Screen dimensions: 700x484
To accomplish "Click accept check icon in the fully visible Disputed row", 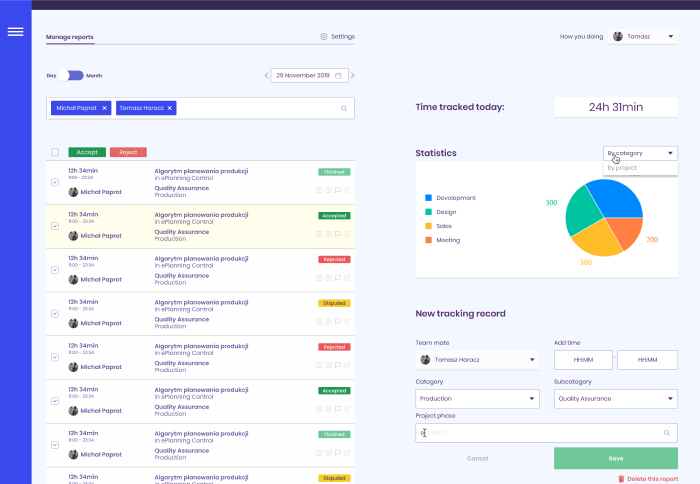I will click(x=319, y=321).
